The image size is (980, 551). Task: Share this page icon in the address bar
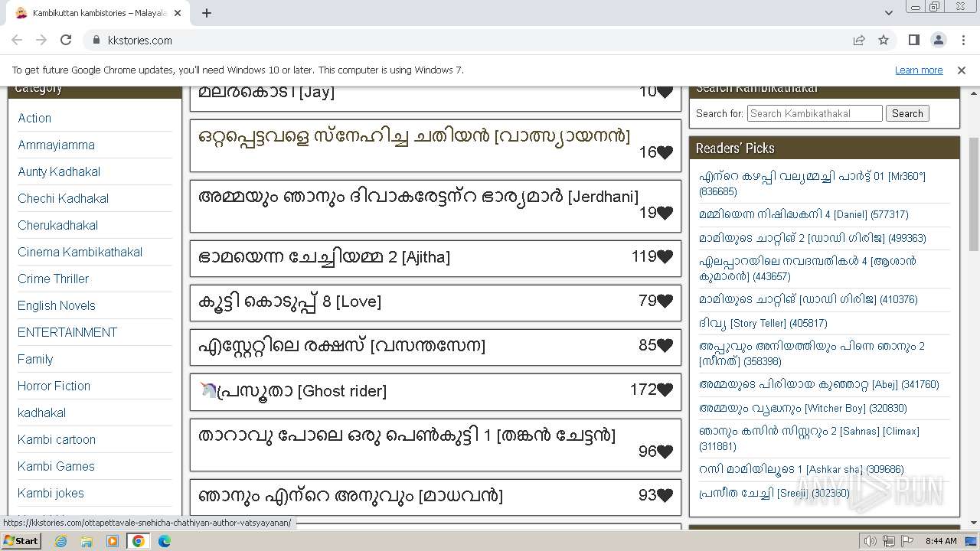tap(859, 40)
